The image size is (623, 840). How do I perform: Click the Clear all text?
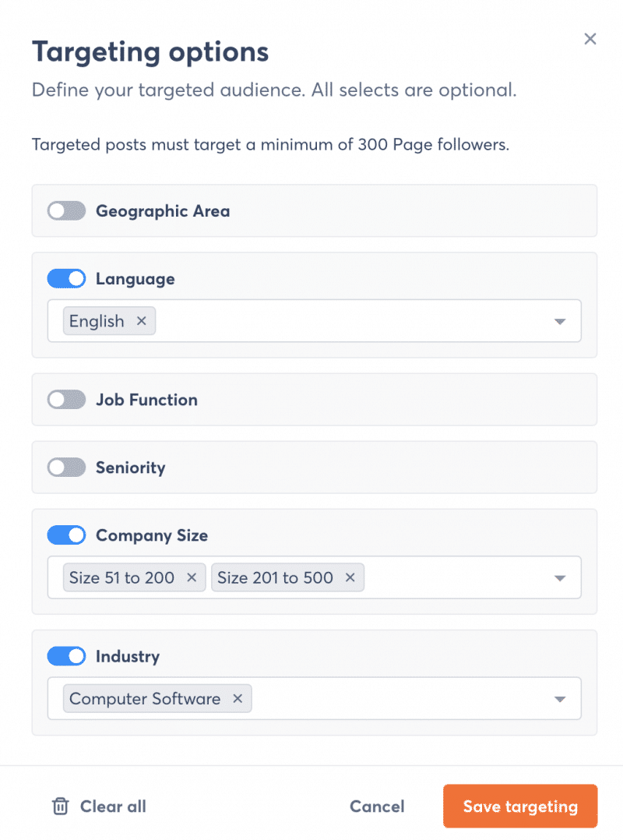[113, 806]
